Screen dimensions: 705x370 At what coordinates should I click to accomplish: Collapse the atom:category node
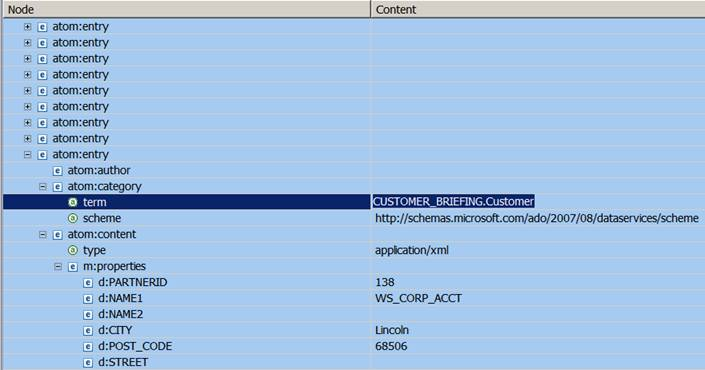43,187
